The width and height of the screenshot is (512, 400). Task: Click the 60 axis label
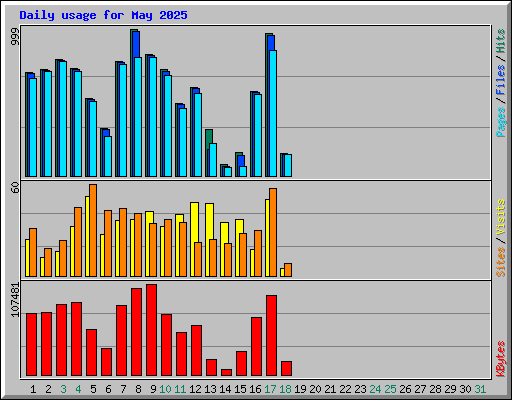click(x=15, y=188)
